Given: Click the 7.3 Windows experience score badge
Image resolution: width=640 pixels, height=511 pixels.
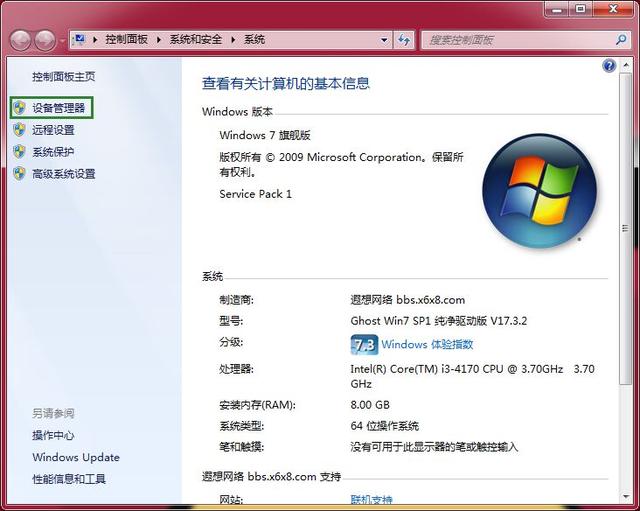Looking at the screenshot, I should tap(364, 345).
